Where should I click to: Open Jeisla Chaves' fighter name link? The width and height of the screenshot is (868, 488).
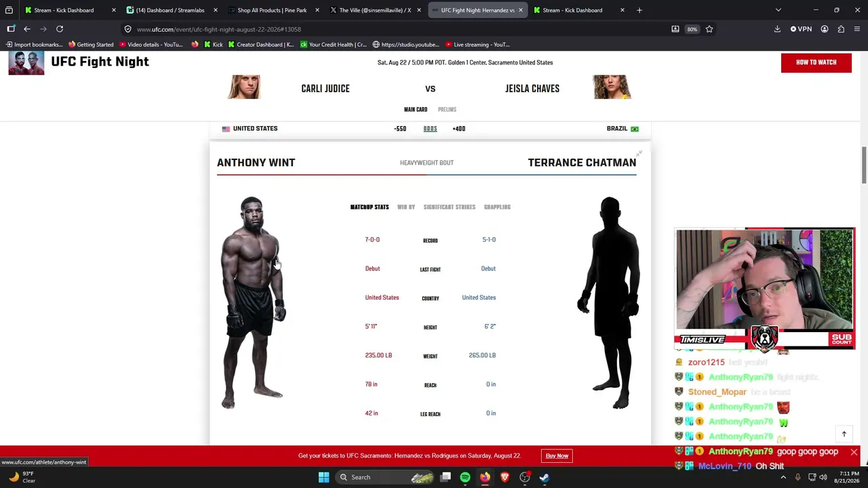click(532, 89)
